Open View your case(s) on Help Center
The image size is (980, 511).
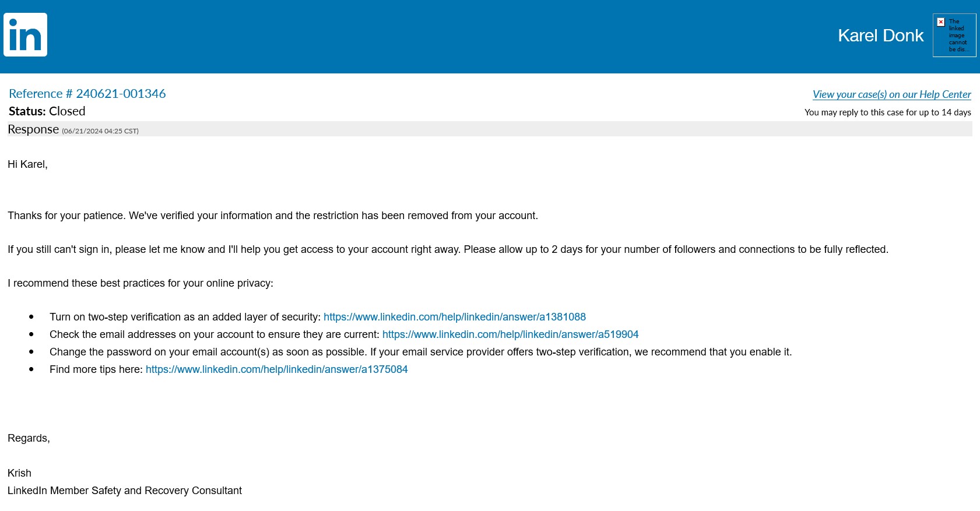(891, 94)
